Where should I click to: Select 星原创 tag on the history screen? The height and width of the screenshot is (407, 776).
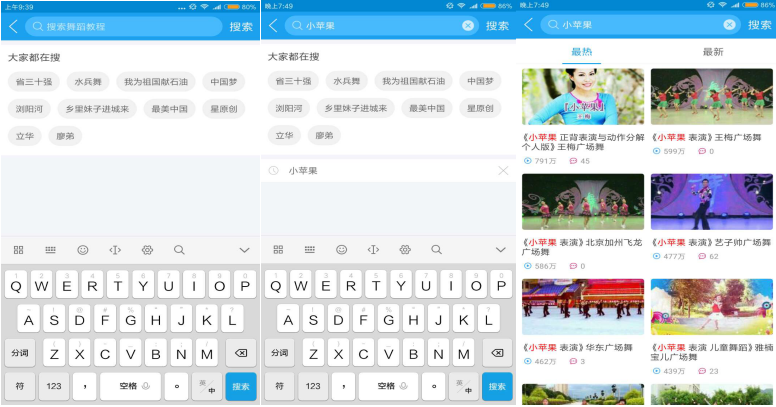pyautogui.click(x=480, y=108)
